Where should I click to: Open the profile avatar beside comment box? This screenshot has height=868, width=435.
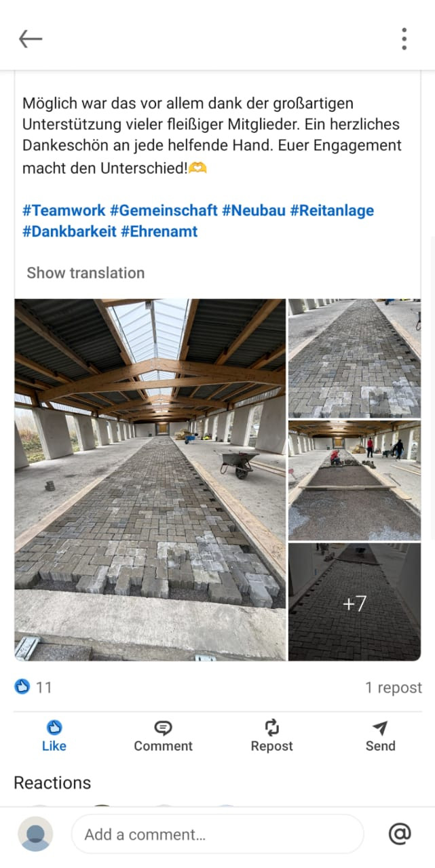click(x=35, y=833)
